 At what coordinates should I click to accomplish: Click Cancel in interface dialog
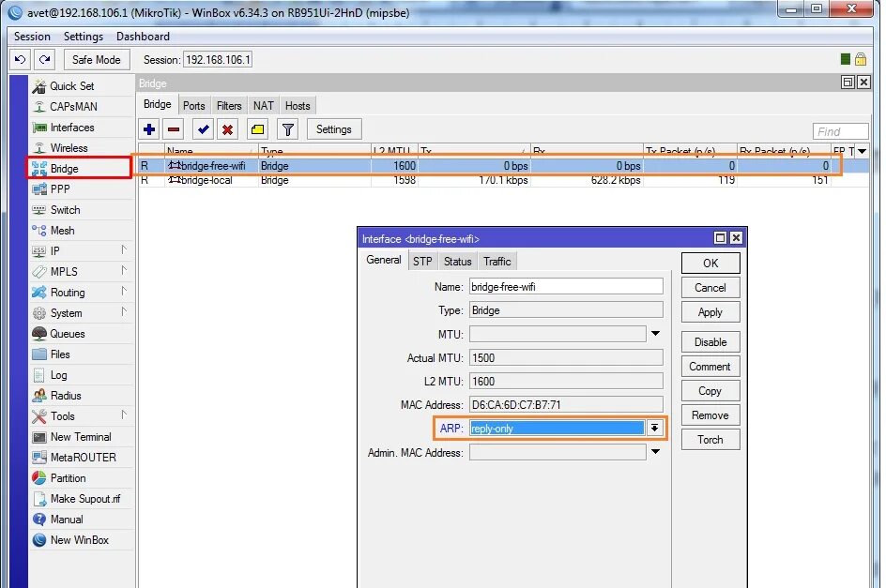pos(710,288)
